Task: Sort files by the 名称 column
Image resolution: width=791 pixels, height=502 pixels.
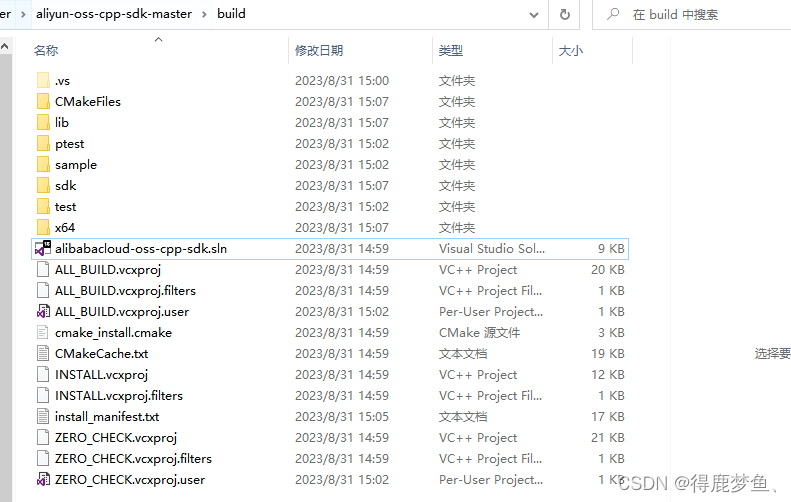Action: 46,50
